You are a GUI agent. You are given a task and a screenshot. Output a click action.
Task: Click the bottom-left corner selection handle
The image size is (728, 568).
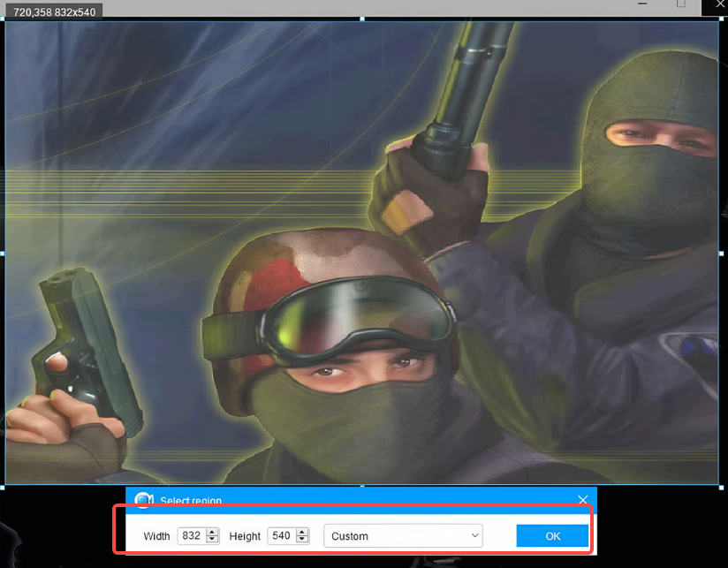tap(3, 488)
